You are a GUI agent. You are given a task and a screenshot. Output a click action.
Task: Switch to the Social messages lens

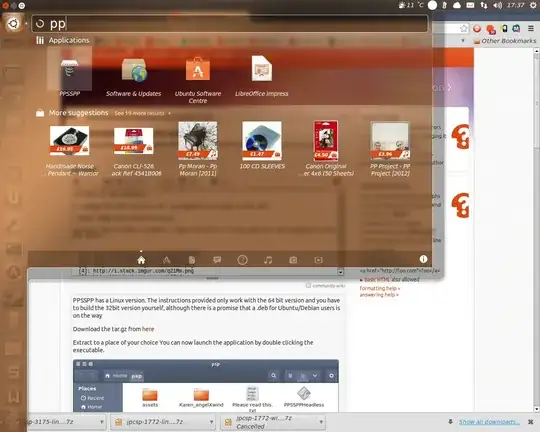pos(217,260)
